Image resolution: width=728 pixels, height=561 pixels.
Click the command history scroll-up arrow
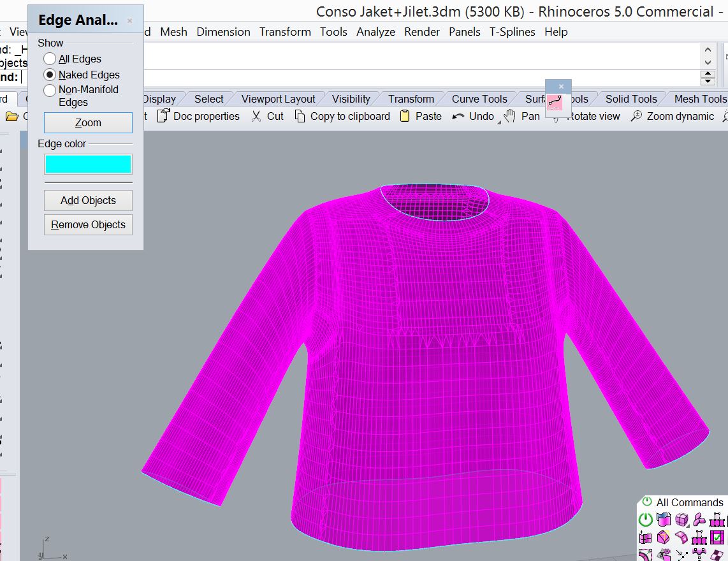pyautogui.click(x=708, y=50)
